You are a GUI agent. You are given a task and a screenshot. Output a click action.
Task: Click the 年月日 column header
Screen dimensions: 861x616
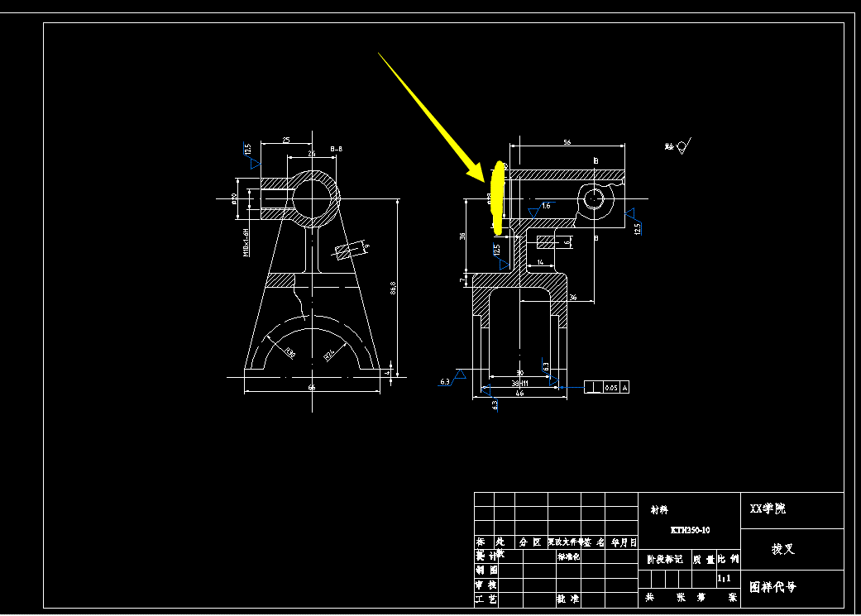point(624,542)
